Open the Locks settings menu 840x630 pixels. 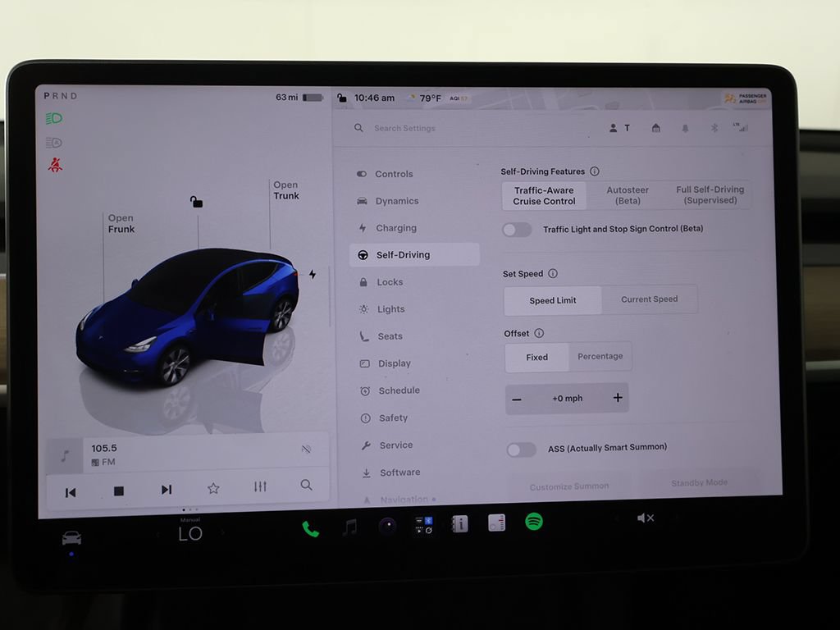415,282
